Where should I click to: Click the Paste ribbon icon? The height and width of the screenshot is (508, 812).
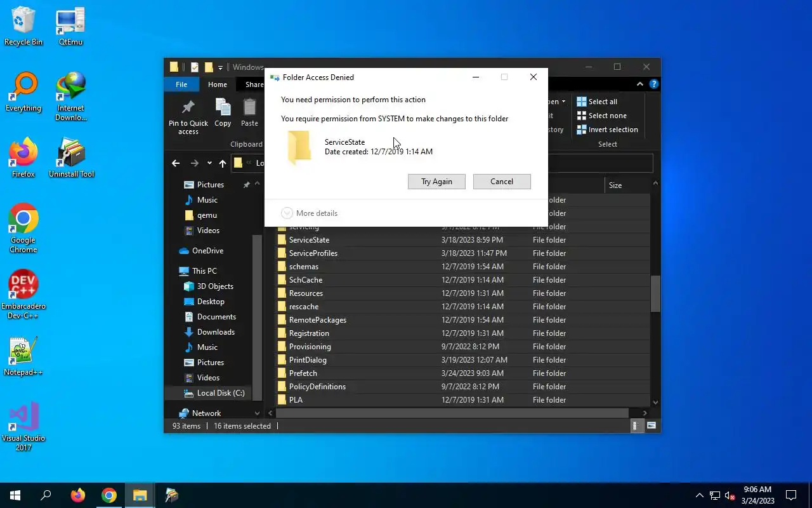pyautogui.click(x=249, y=114)
